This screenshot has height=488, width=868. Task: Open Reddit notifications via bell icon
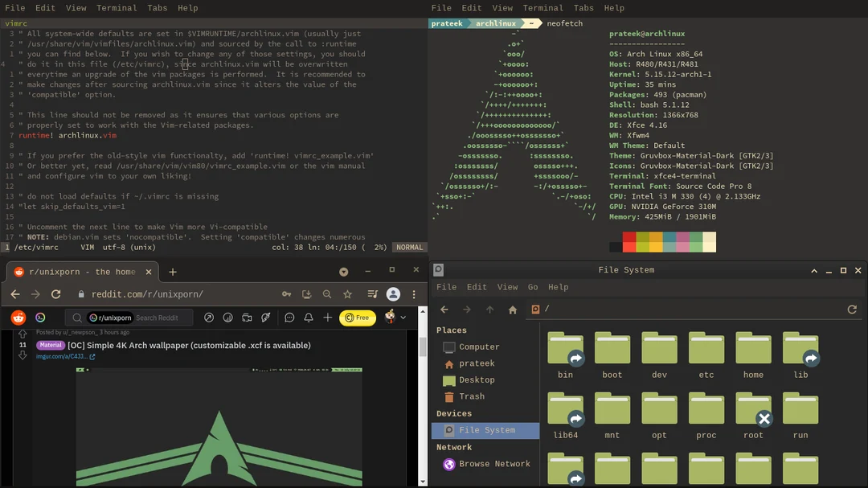click(309, 317)
